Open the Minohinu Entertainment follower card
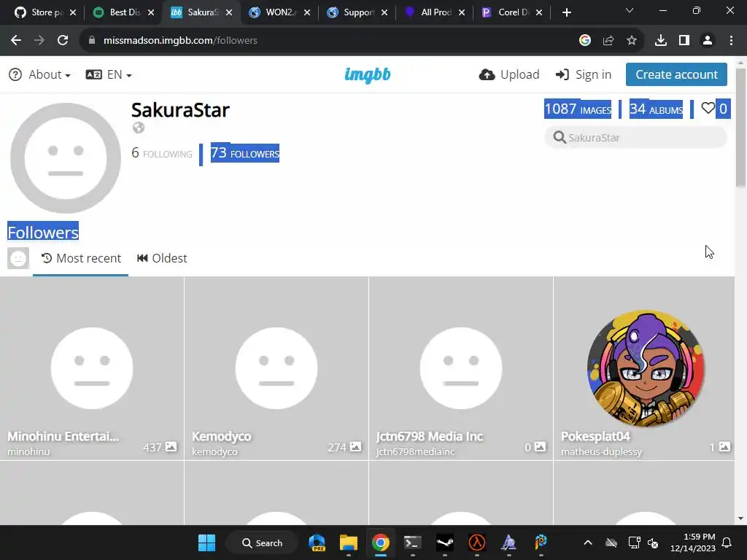Screen dimensions: 747x560 [92, 368]
